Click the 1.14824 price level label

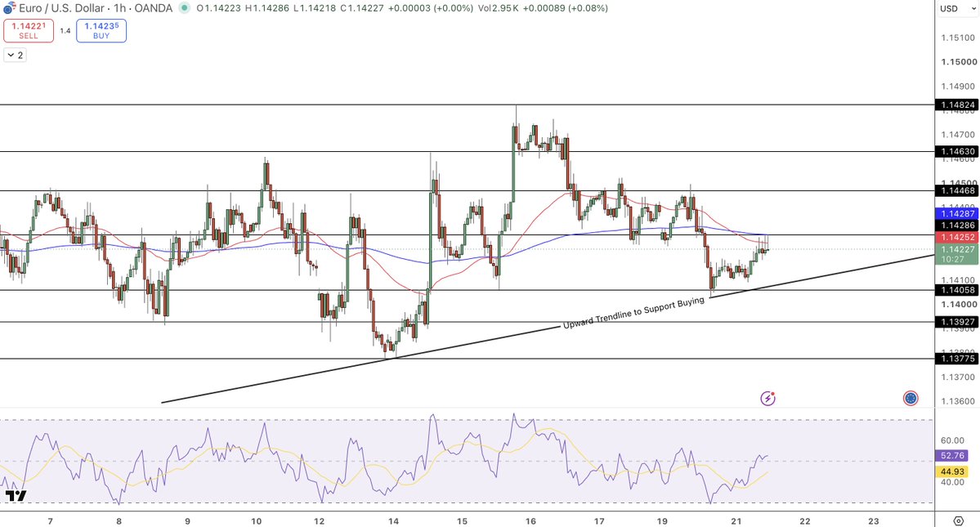957,105
